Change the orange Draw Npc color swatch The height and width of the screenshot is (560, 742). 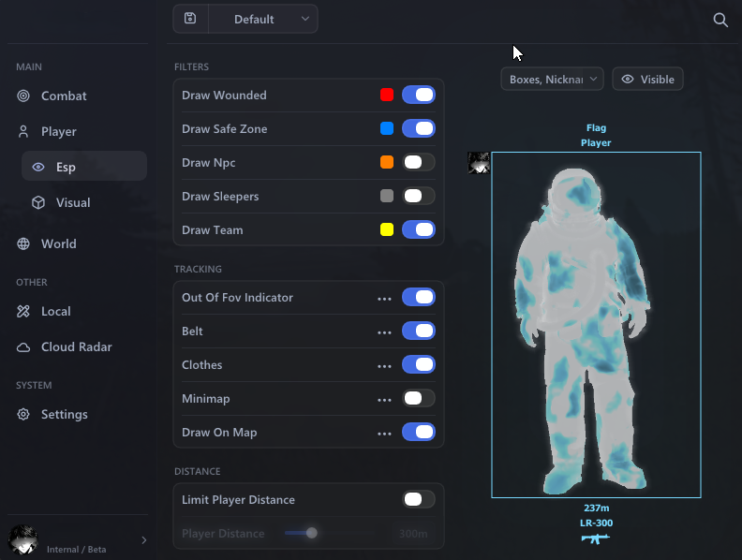click(387, 162)
